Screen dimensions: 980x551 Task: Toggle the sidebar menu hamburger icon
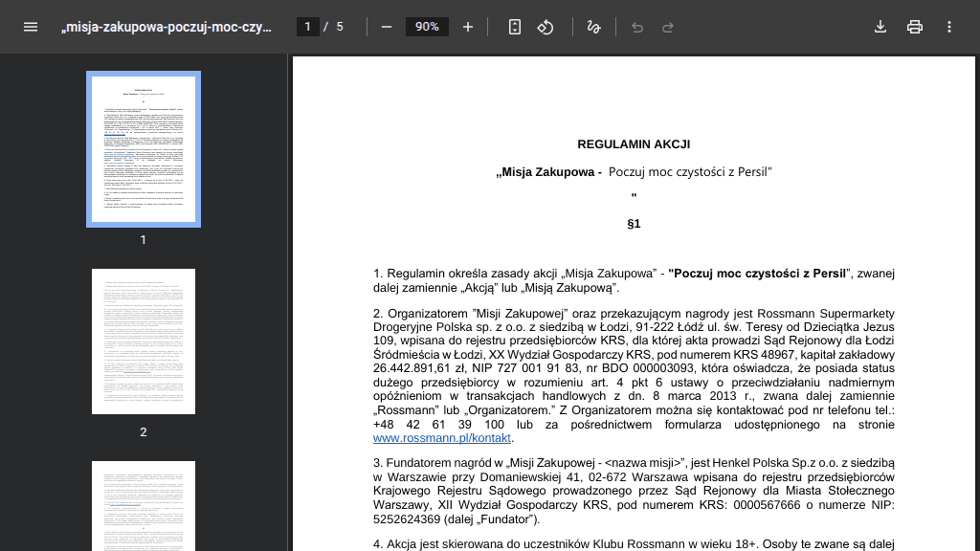click(x=31, y=27)
